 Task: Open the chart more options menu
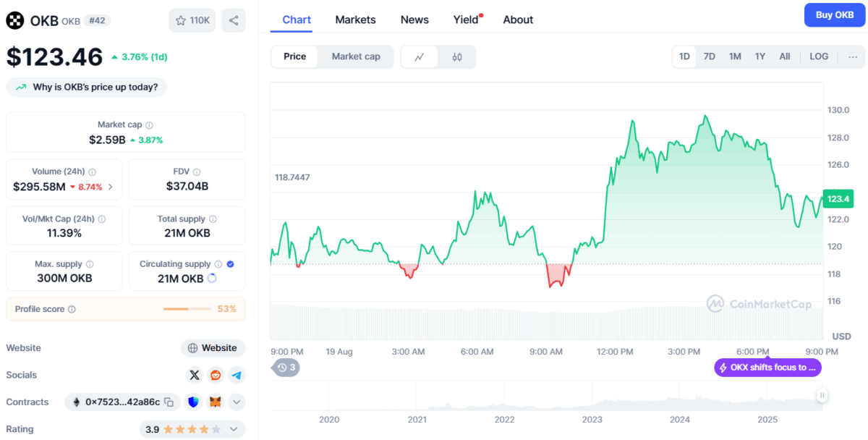pyautogui.click(x=853, y=56)
